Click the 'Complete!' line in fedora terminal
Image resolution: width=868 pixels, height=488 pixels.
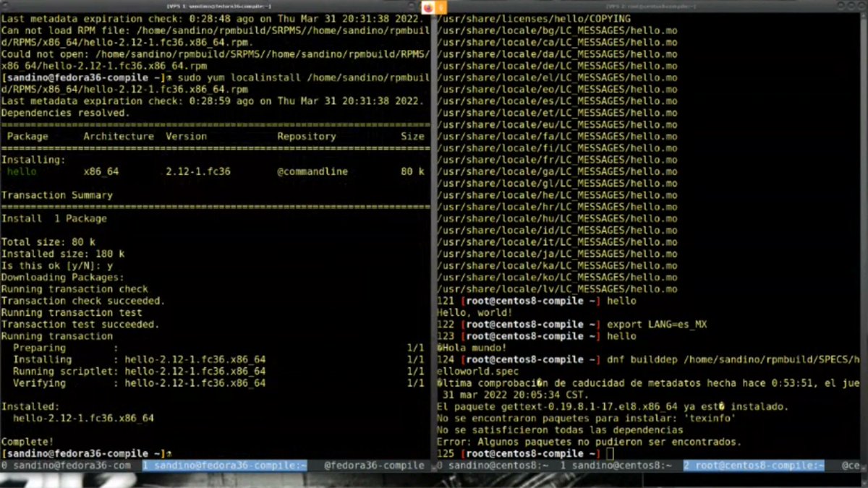point(27,442)
